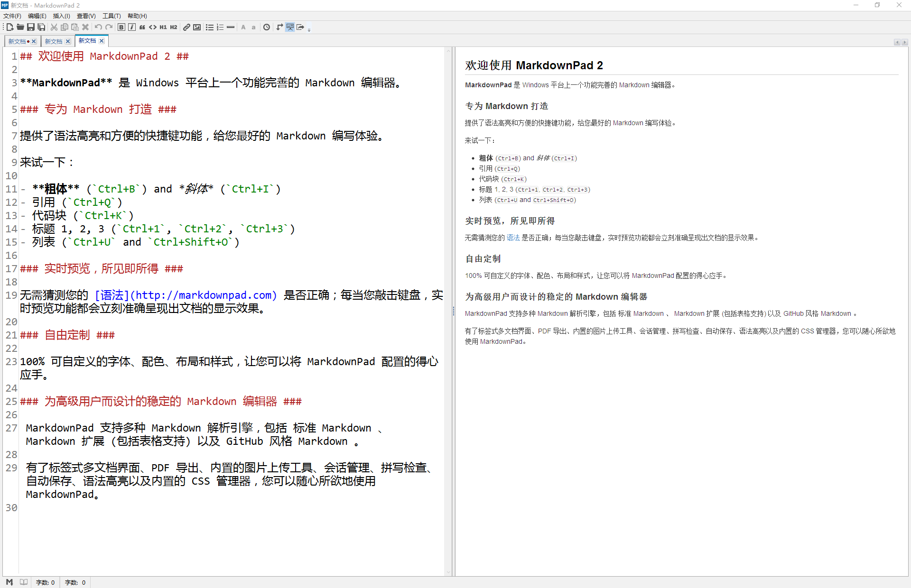The height and width of the screenshot is (588, 911).
Task: Open the 工具(T) menu
Action: [x=112, y=16]
